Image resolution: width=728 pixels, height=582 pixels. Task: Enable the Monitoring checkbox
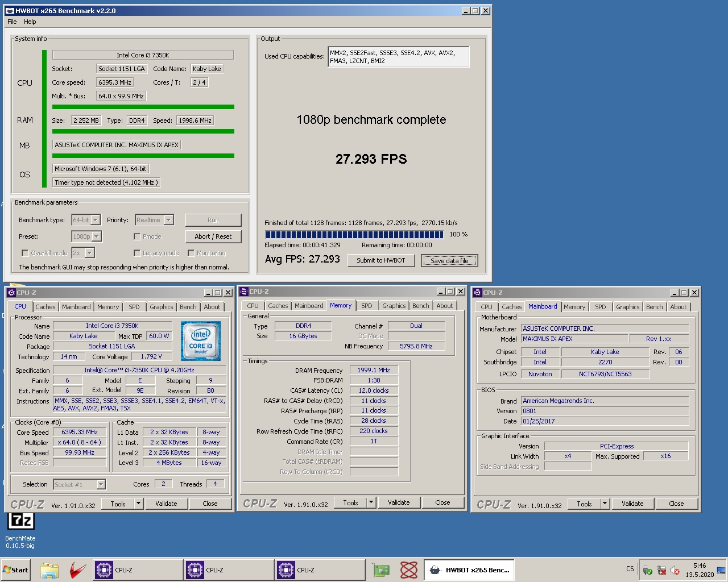click(x=191, y=253)
